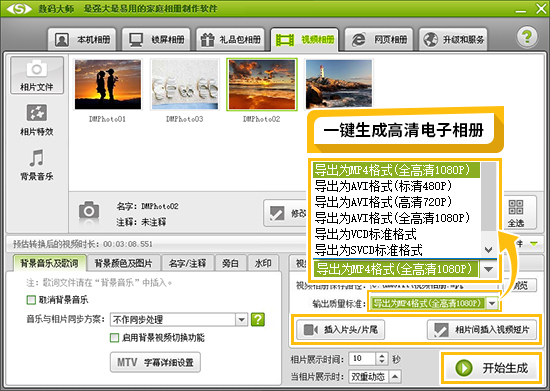Click the 全选 select all icon

pos(516,213)
